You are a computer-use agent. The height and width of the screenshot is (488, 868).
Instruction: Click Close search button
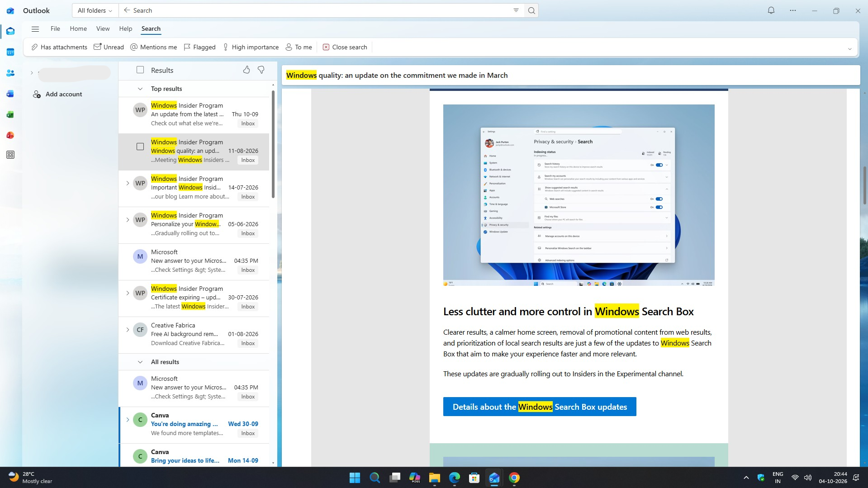345,47
